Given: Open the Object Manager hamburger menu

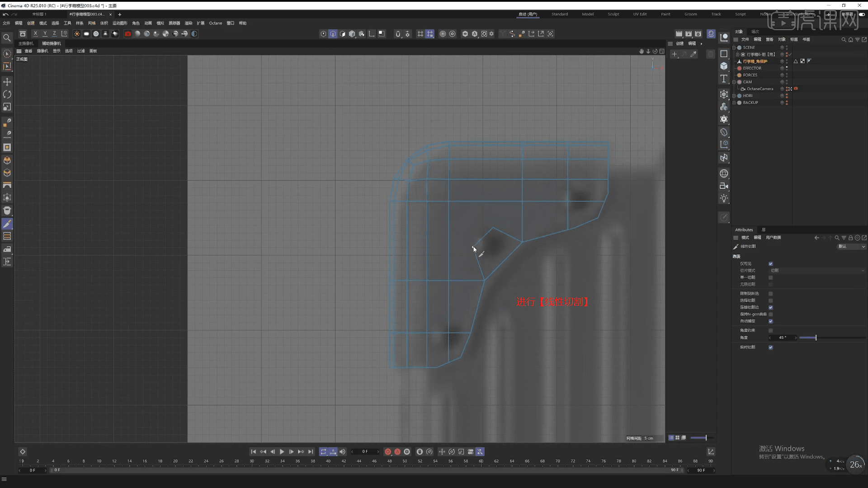Looking at the screenshot, I should coord(736,40).
